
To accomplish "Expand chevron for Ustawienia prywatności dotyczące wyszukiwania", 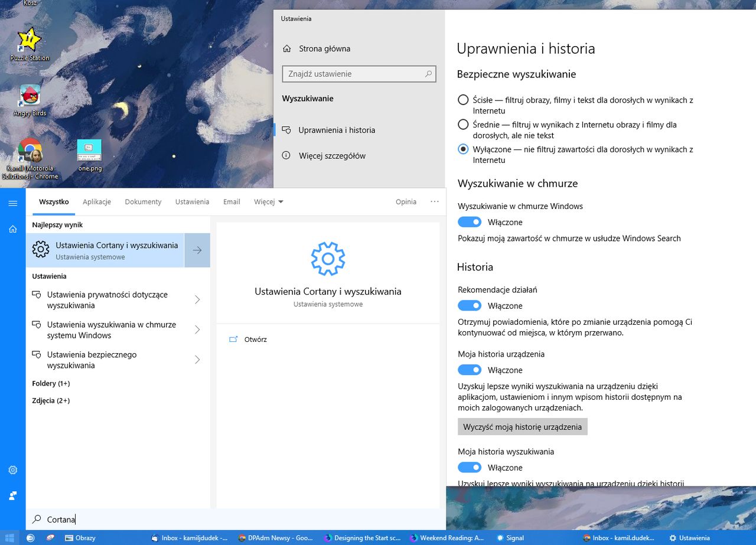I will point(197,299).
